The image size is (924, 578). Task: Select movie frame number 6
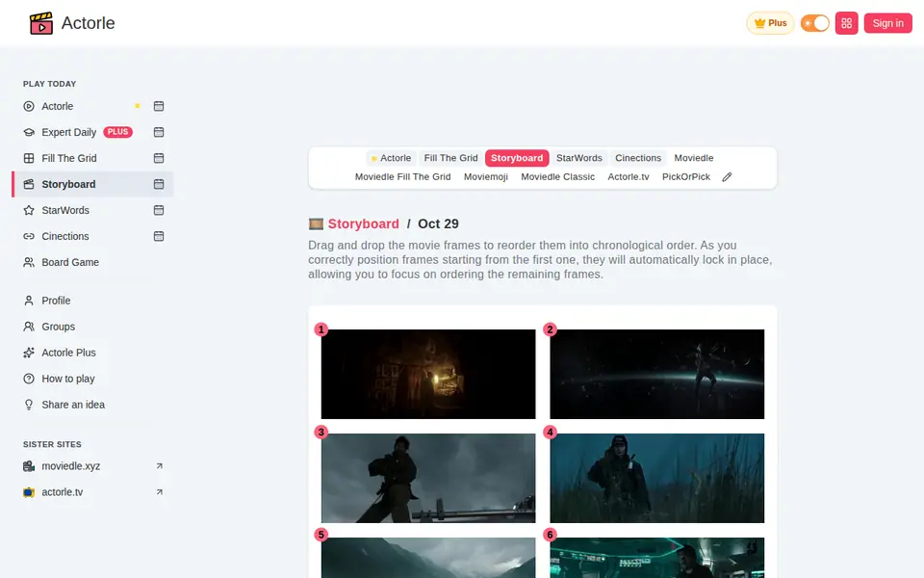pyautogui.click(x=657, y=558)
